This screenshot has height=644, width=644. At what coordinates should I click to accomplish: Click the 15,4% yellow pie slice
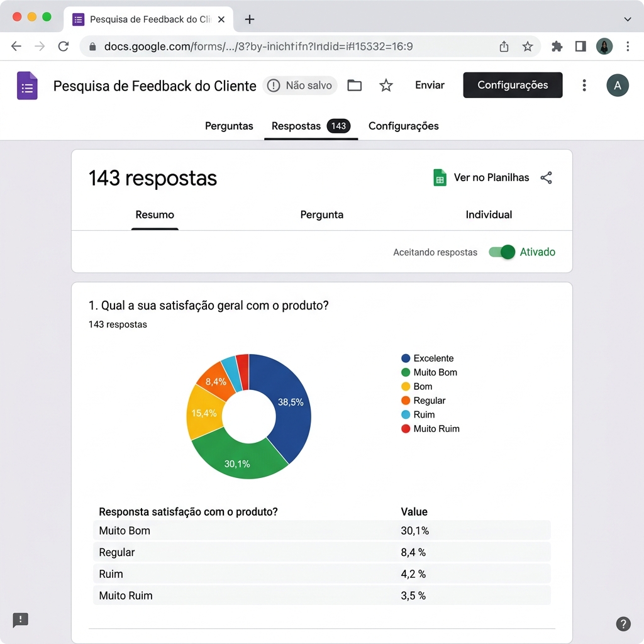[204, 413]
